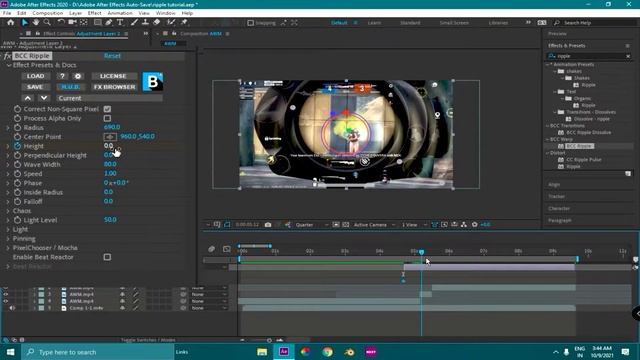
Task: Open the Effects & Presets panel menu
Action: [627, 46]
